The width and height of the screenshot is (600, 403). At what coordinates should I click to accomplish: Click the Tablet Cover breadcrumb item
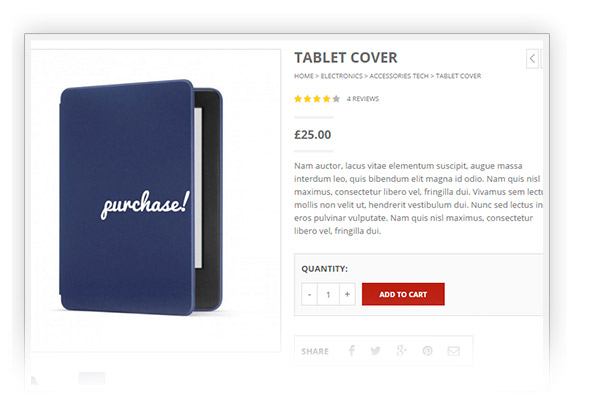tap(458, 76)
